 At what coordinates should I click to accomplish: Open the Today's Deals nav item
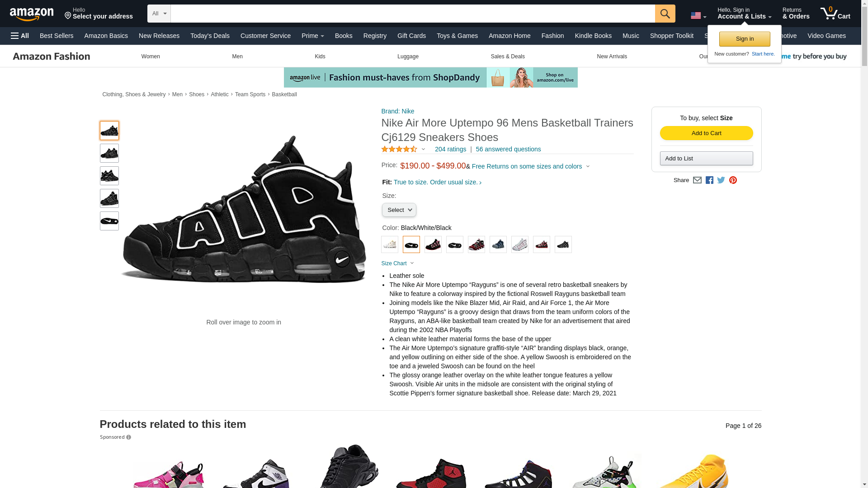click(210, 36)
